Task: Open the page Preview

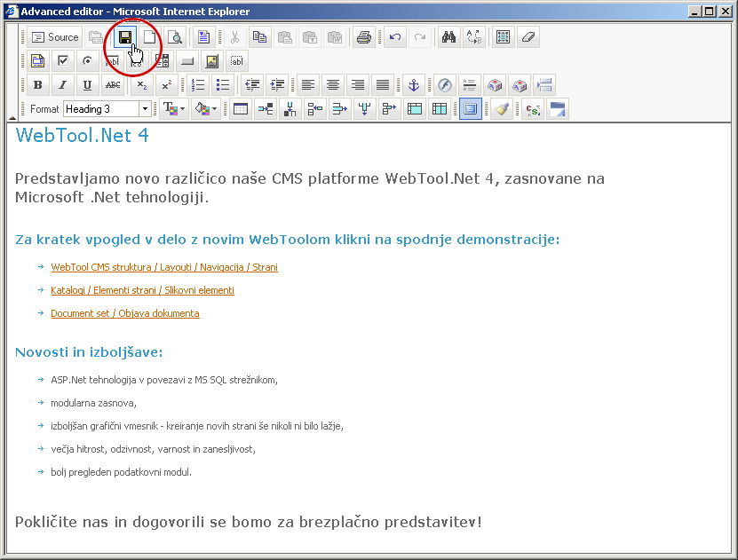Action: pyautogui.click(x=175, y=37)
